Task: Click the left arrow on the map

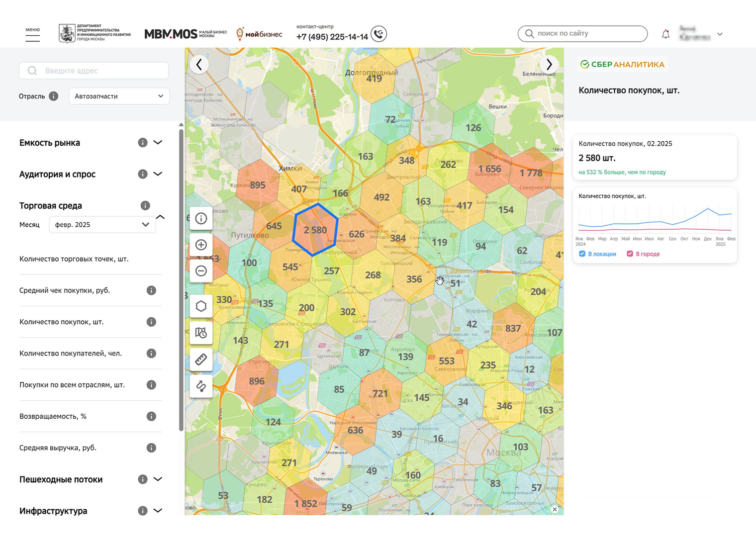Action: pos(199,64)
